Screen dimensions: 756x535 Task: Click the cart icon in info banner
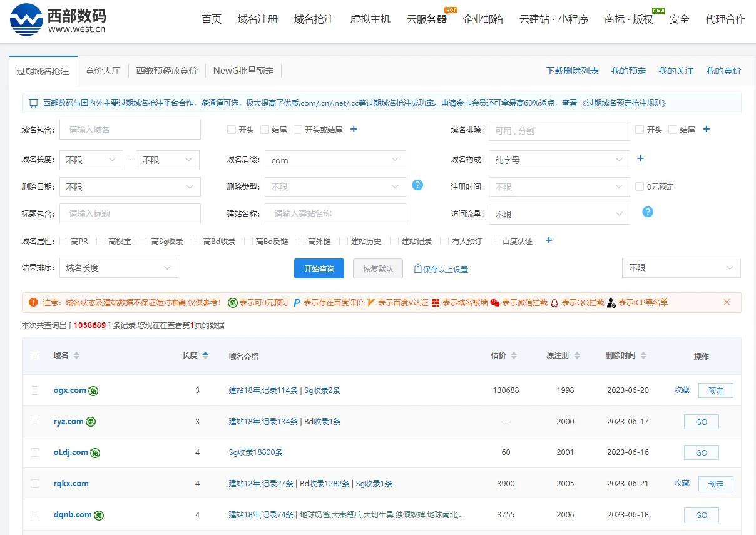(x=34, y=103)
